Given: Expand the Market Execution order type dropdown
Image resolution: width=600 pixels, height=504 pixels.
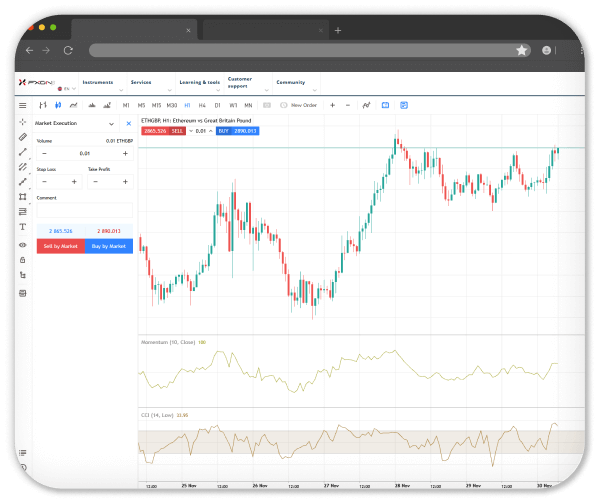Looking at the screenshot, I should pyautogui.click(x=114, y=123).
